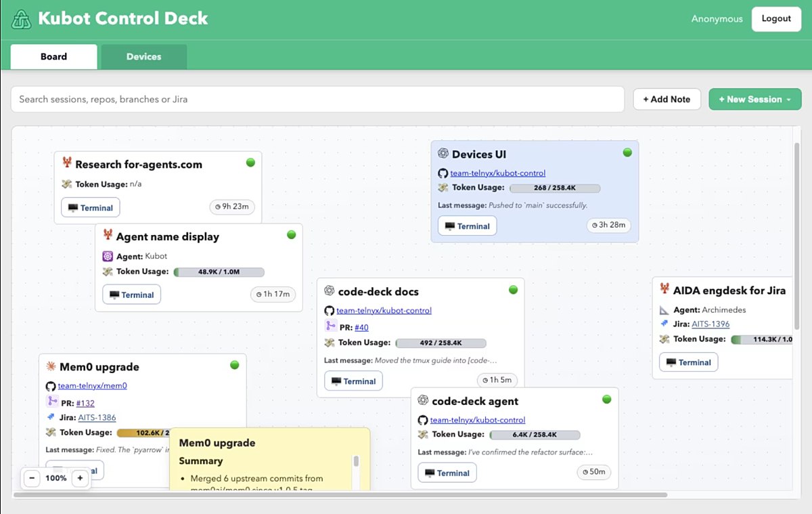Click the GitHub icon in the code-deck agent card
This screenshot has height=514, width=812.
tap(423, 420)
